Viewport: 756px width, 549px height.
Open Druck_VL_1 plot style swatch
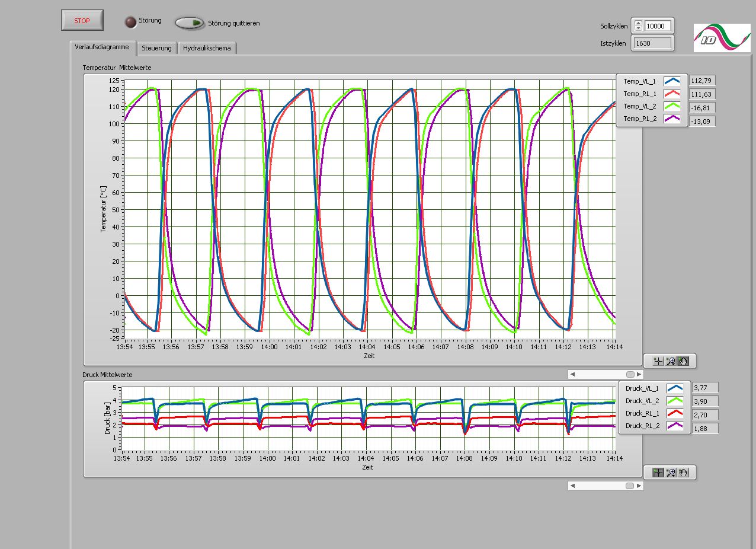pos(675,388)
